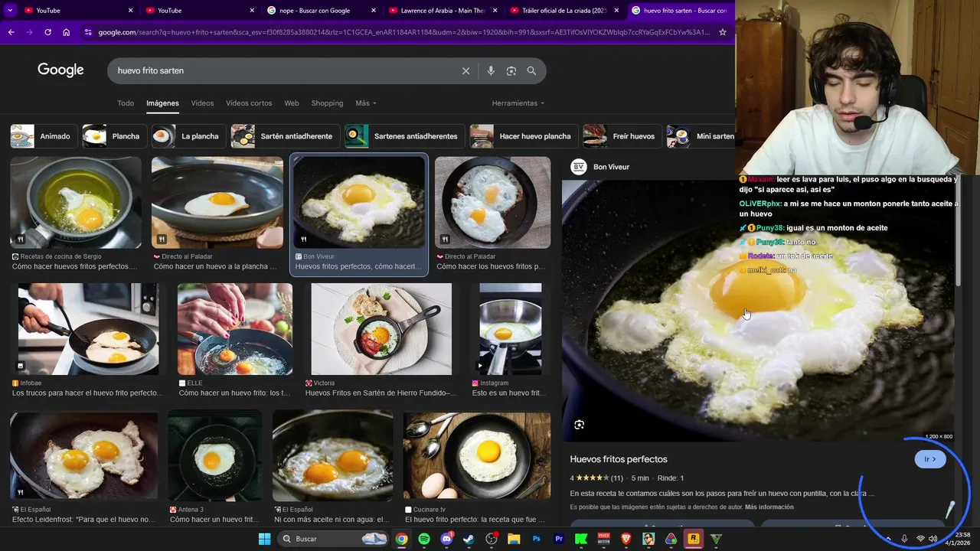
Task: Filter by Sartenes antiadherentes chip
Action: [404, 136]
